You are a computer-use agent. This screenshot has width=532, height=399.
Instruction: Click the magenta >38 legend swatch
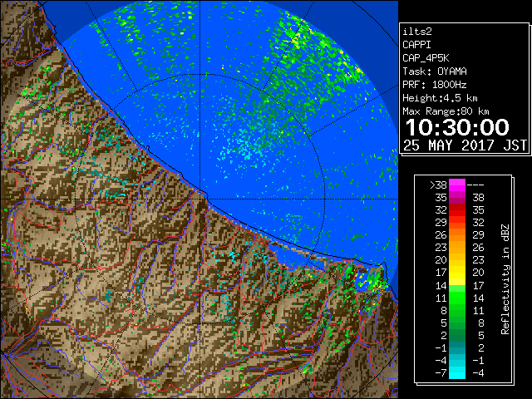[x=457, y=185]
